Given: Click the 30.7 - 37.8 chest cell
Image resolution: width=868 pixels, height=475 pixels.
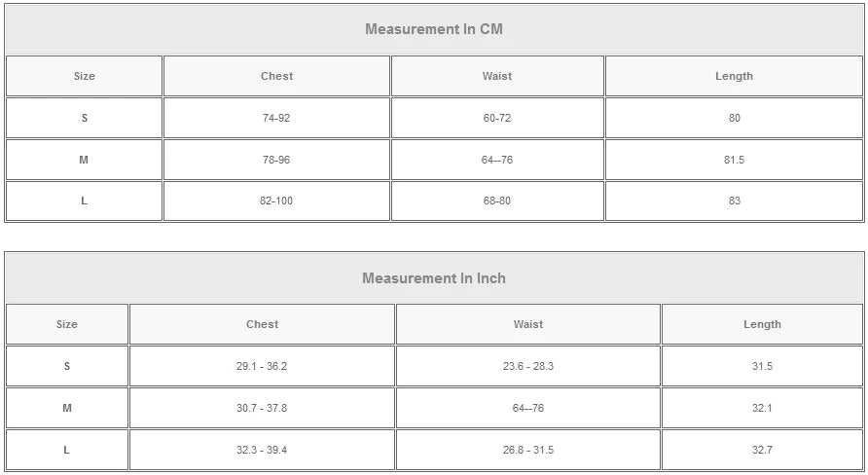Looking at the screenshot, I should [262, 408].
